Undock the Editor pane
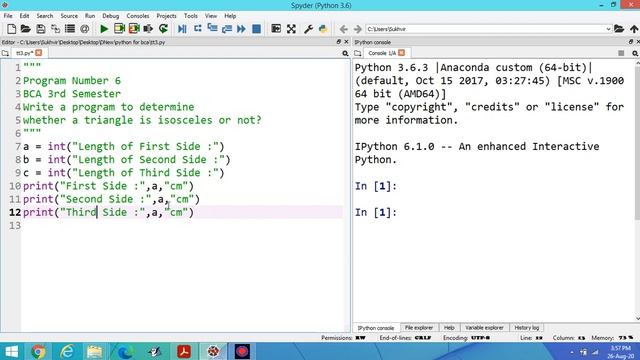Image resolution: width=640 pixels, height=360 pixels. coord(338,42)
